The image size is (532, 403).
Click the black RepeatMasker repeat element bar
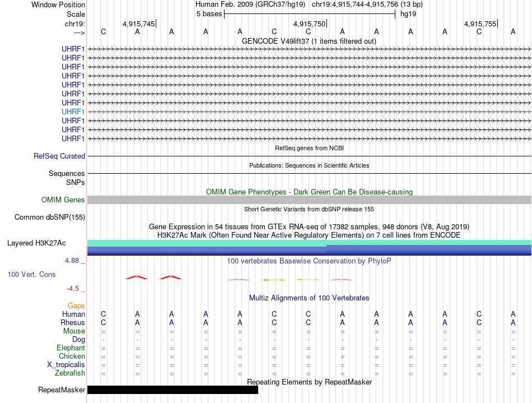[172, 390]
